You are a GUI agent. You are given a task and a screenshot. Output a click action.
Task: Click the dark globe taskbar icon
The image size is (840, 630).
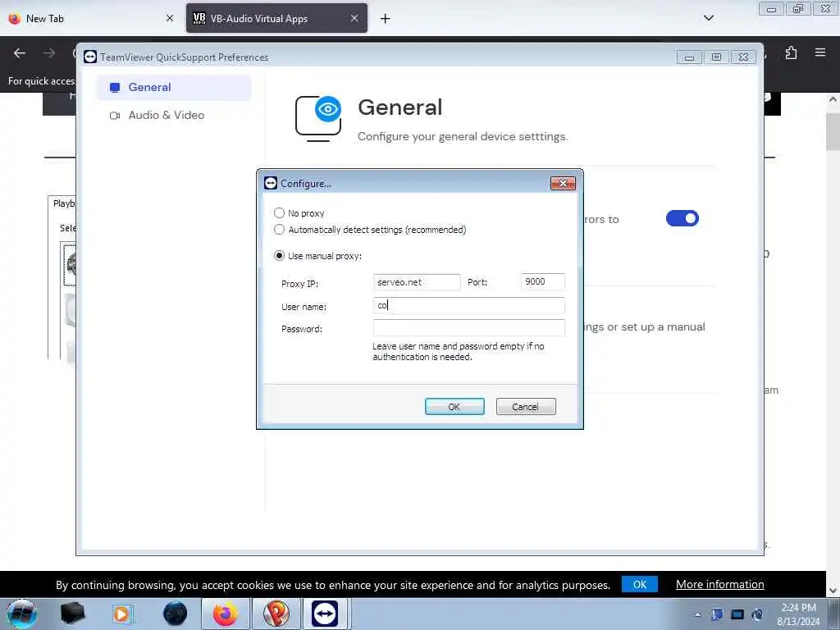pos(176,614)
